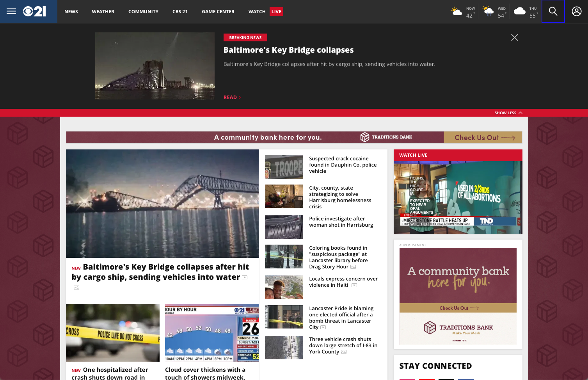Click the video icon after violence in Haiti

[354, 285]
